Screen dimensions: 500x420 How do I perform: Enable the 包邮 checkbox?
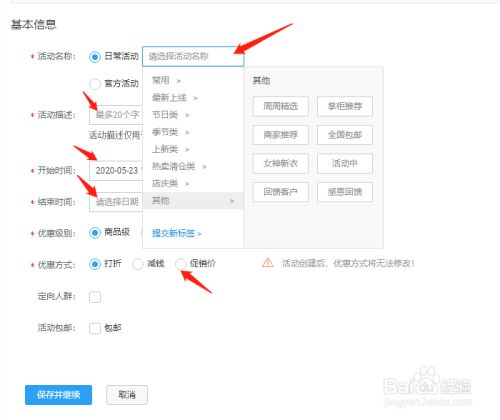[x=95, y=328]
